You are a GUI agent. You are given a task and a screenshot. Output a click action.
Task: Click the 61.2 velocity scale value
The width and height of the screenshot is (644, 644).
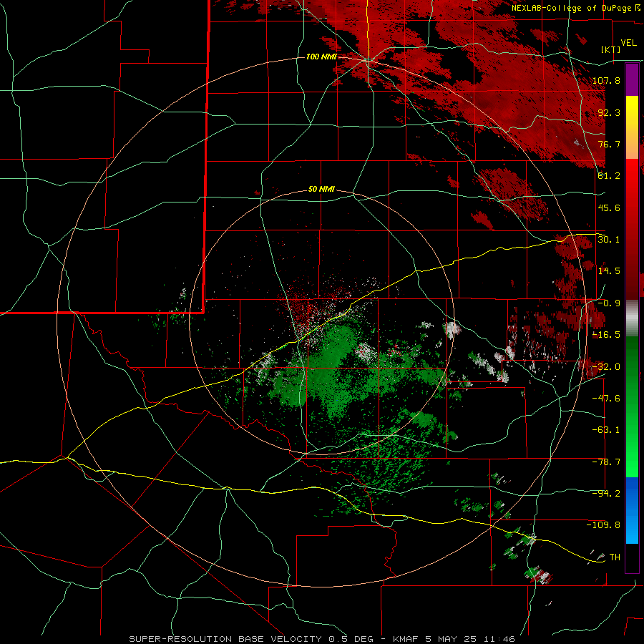(x=609, y=176)
